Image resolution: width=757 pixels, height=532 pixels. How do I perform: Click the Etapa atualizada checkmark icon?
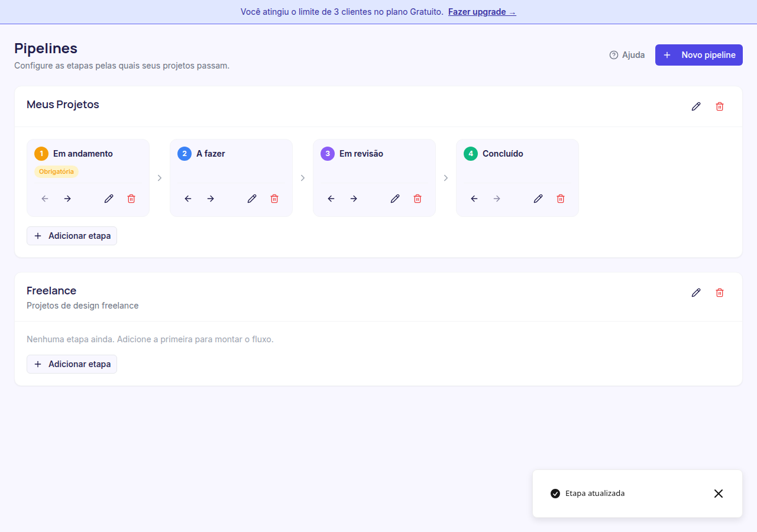tap(555, 494)
